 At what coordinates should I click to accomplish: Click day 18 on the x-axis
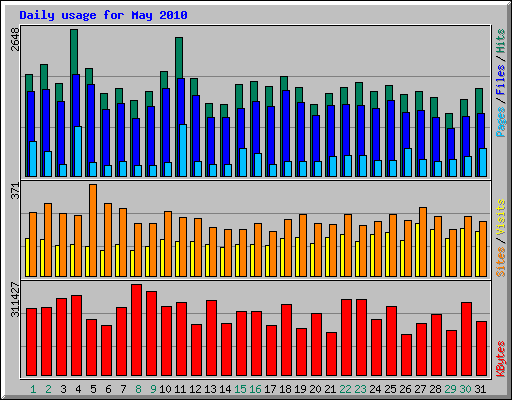click(x=285, y=389)
